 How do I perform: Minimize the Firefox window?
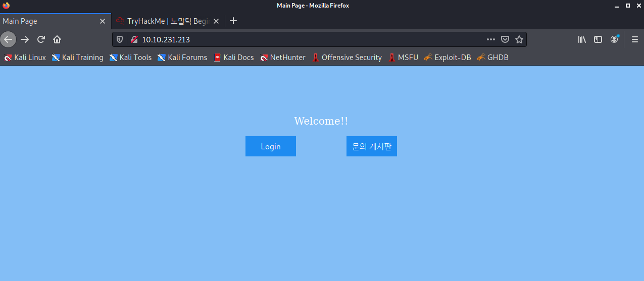pos(616,6)
